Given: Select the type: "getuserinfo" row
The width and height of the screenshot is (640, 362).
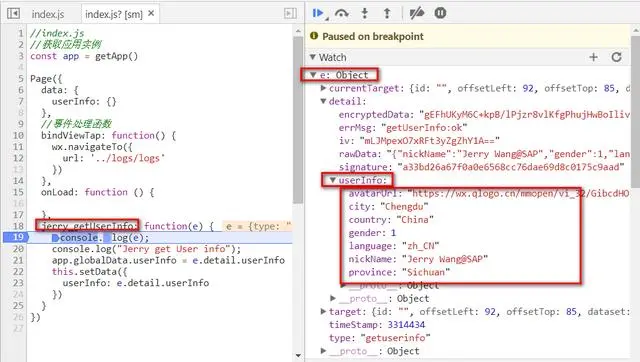Looking at the screenshot, I should tap(380, 338).
